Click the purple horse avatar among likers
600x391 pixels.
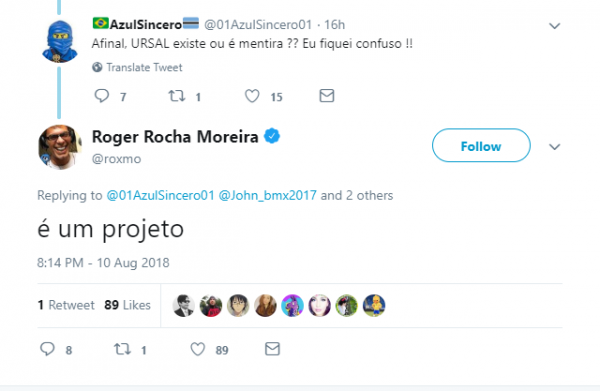point(292,305)
